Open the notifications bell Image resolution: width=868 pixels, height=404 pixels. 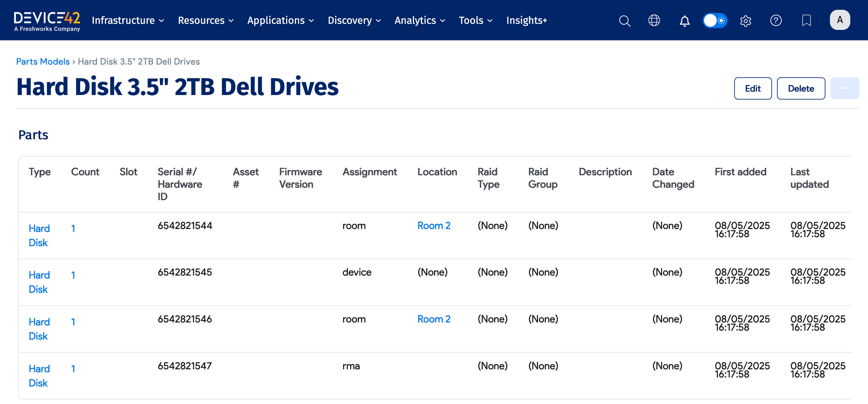[684, 21]
